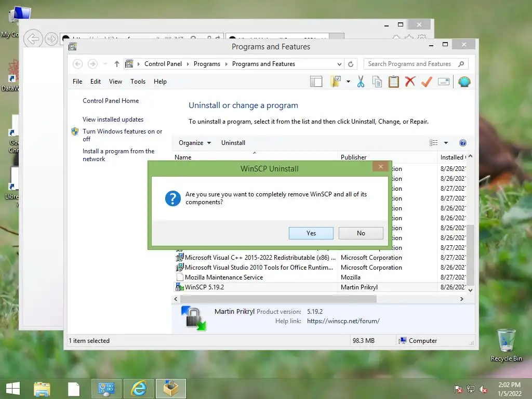Image resolution: width=532 pixels, height=399 pixels.
Task: Open the winscp.net/forum help link
Action: pos(343,321)
